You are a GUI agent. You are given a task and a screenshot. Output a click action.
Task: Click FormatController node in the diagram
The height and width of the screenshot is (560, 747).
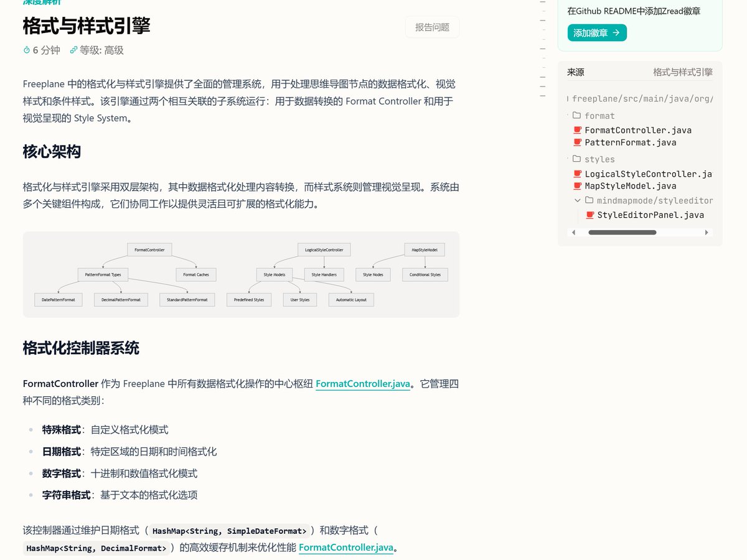pos(149,250)
